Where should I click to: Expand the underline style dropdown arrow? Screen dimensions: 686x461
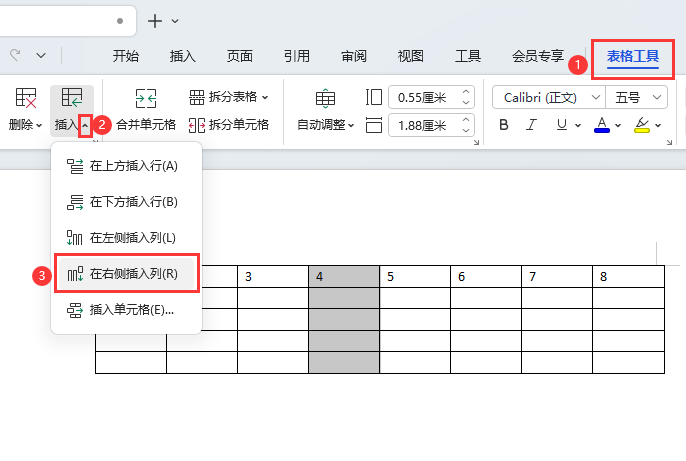[x=578, y=126]
